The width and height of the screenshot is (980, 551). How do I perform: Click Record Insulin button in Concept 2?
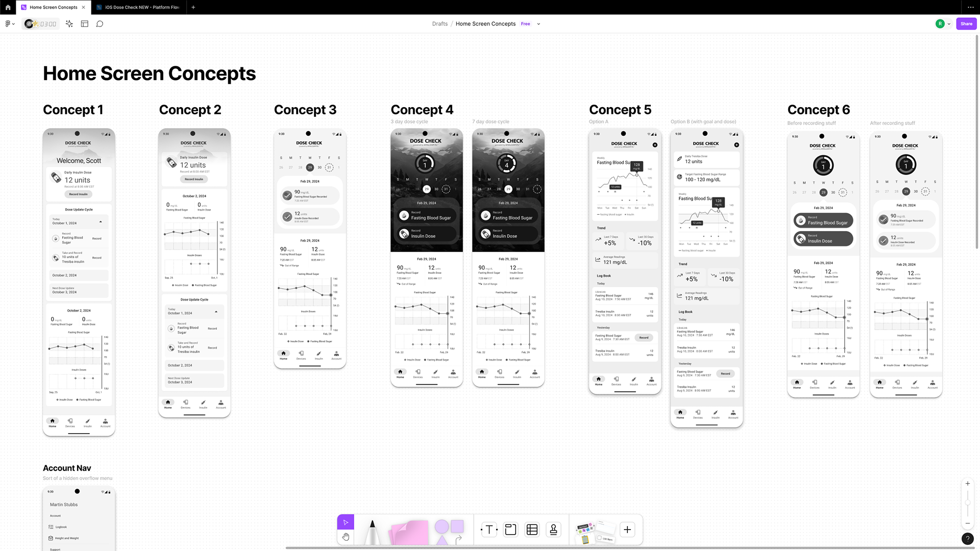pos(194,179)
